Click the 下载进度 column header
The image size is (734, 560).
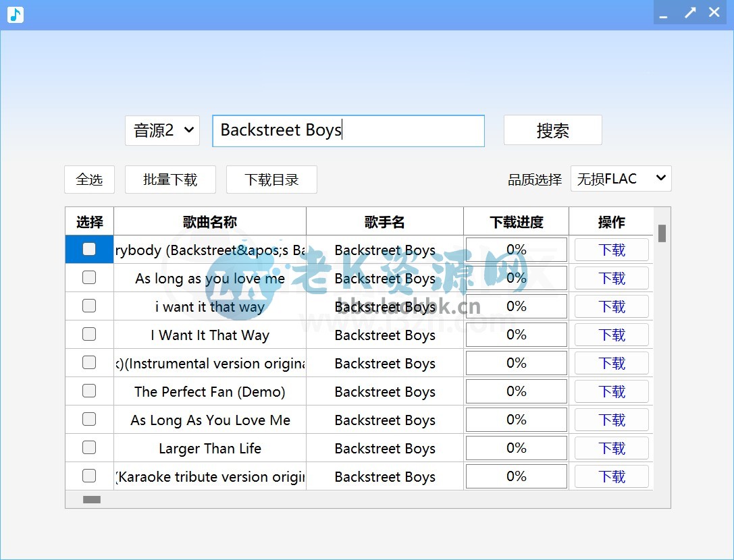[517, 221]
